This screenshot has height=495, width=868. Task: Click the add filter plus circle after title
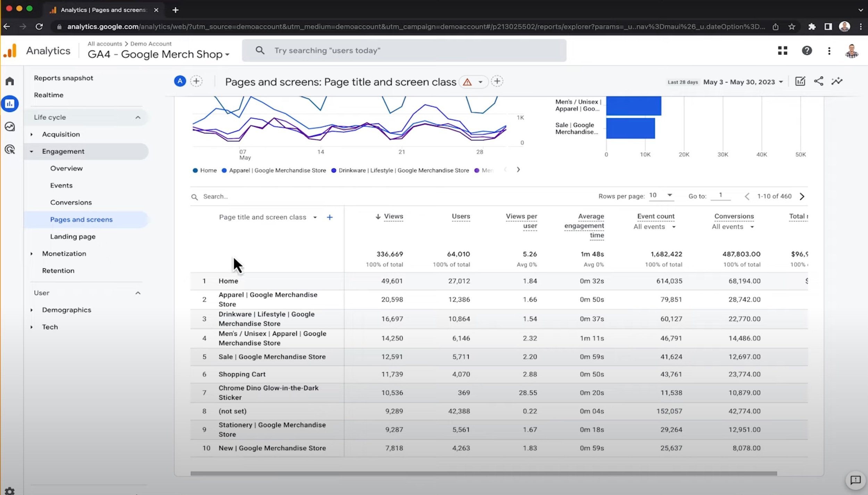(x=497, y=81)
